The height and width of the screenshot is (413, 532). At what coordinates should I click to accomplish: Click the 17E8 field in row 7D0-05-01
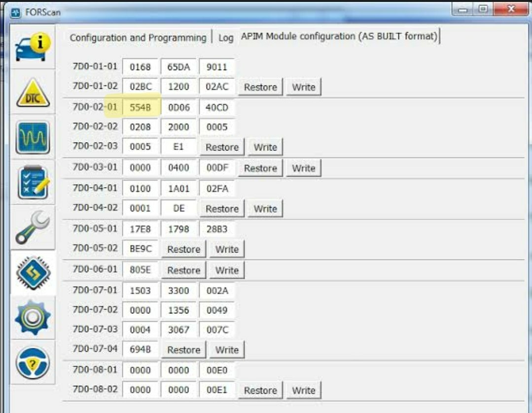coord(140,229)
